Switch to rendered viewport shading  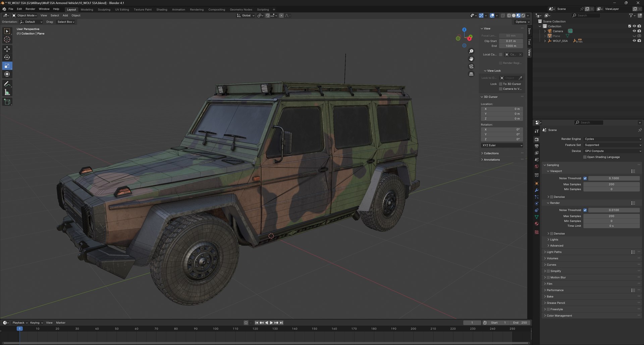tap(523, 15)
